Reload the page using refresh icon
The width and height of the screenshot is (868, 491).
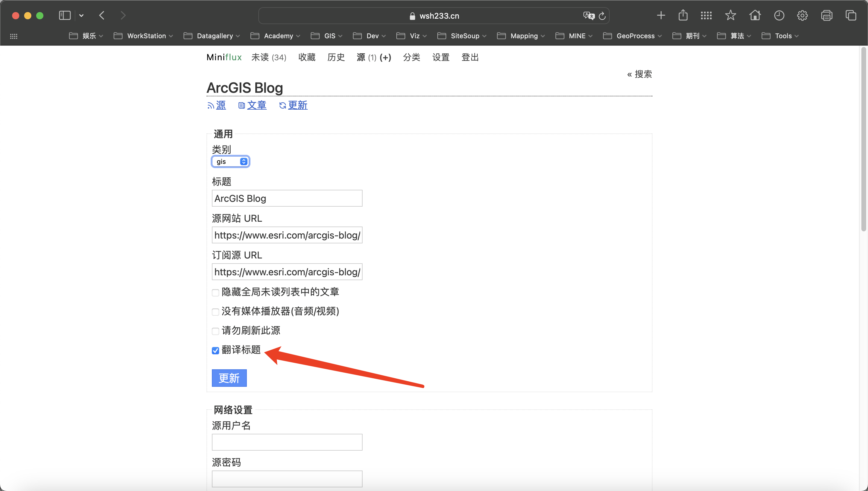tap(602, 16)
